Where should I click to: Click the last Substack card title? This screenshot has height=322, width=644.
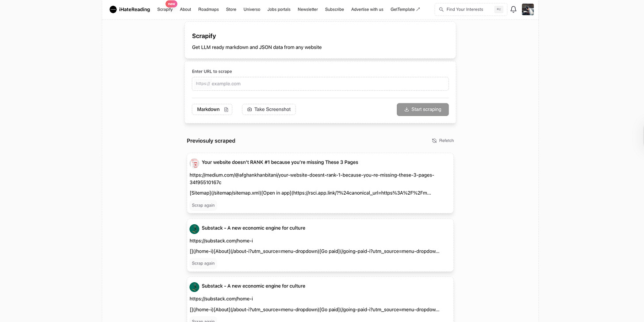[253, 286]
